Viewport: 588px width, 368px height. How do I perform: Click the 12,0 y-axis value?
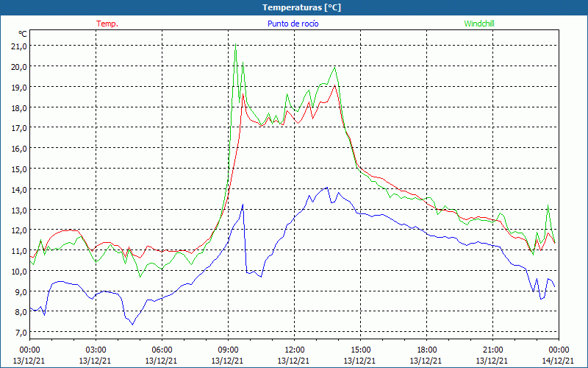(x=19, y=230)
